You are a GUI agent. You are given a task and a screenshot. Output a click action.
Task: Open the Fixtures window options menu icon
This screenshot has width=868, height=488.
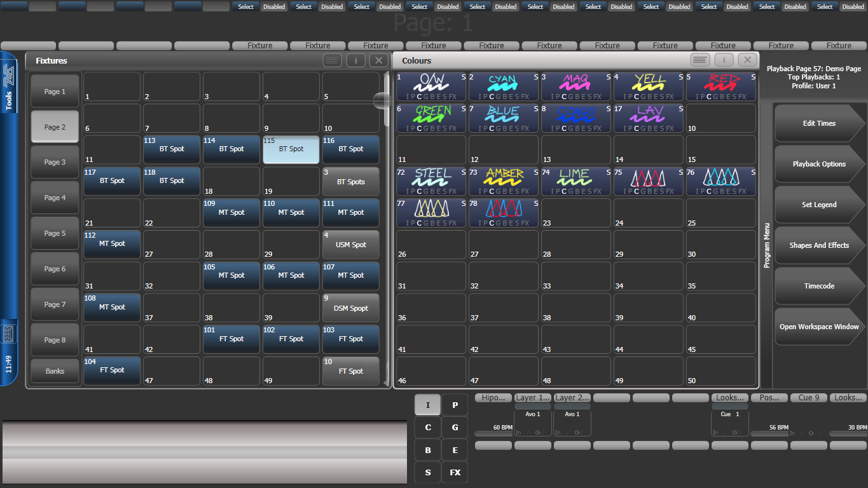point(332,60)
